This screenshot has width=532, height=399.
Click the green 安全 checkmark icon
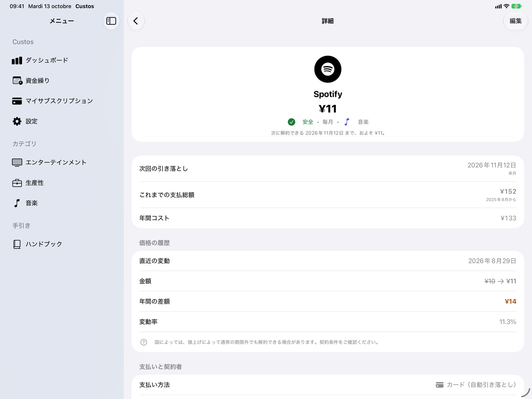click(292, 122)
